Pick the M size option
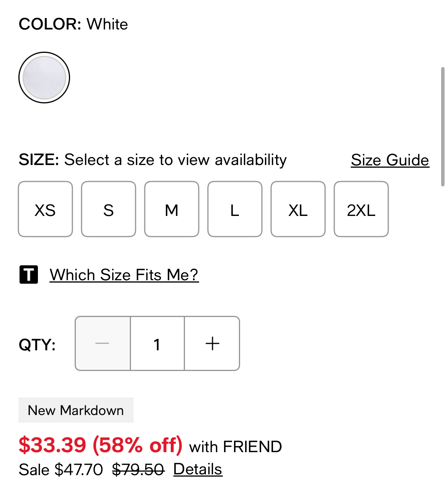This screenshot has width=448, height=487. click(x=172, y=209)
